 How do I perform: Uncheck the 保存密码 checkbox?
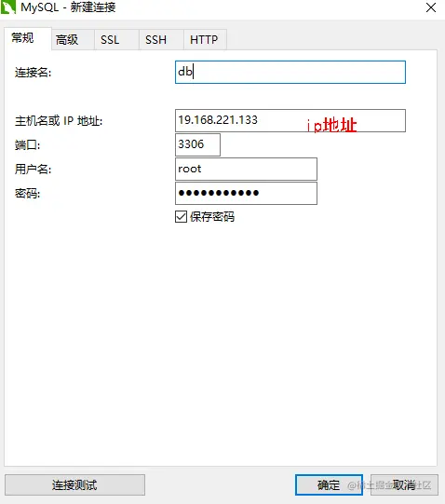coord(181,217)
